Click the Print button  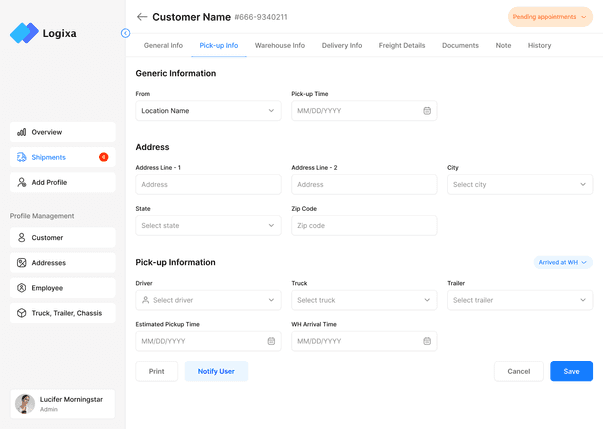coord(157,371)
